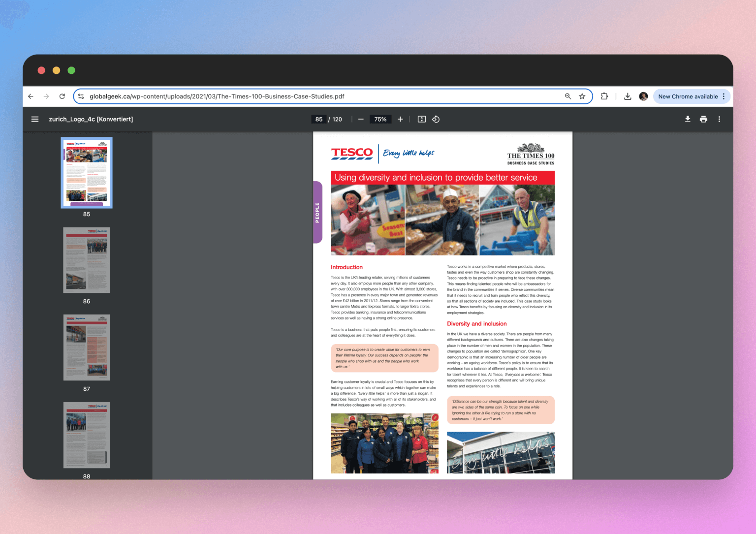Viewport: 756px width, 534px height.
Task: Print the PDF using the print icon
Action: pyautogui.click(x=703, y=119)
